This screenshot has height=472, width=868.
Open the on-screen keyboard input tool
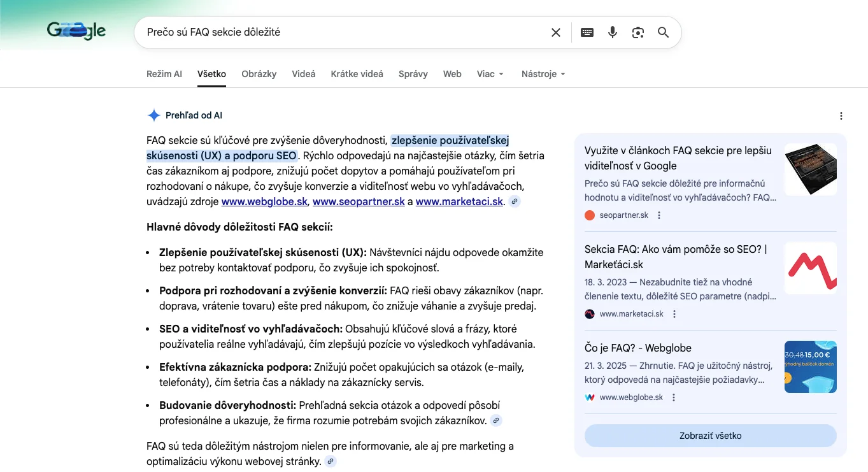[587, 32]
